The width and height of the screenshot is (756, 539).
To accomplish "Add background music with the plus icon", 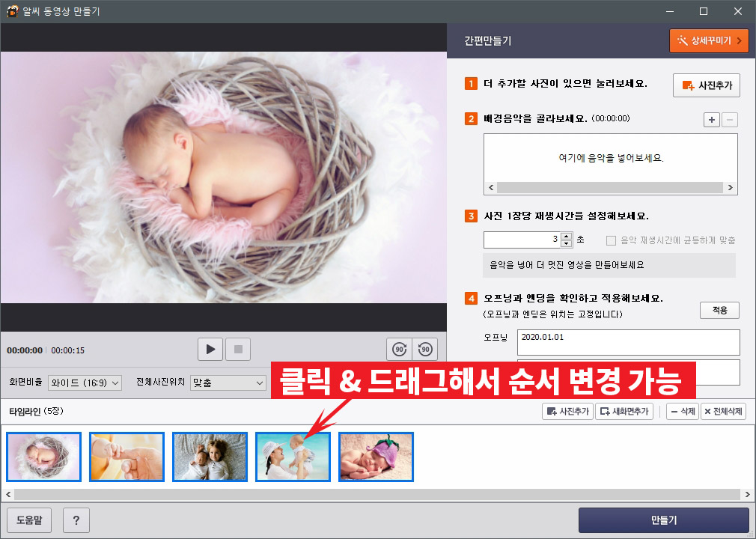I will click(710, 120).
